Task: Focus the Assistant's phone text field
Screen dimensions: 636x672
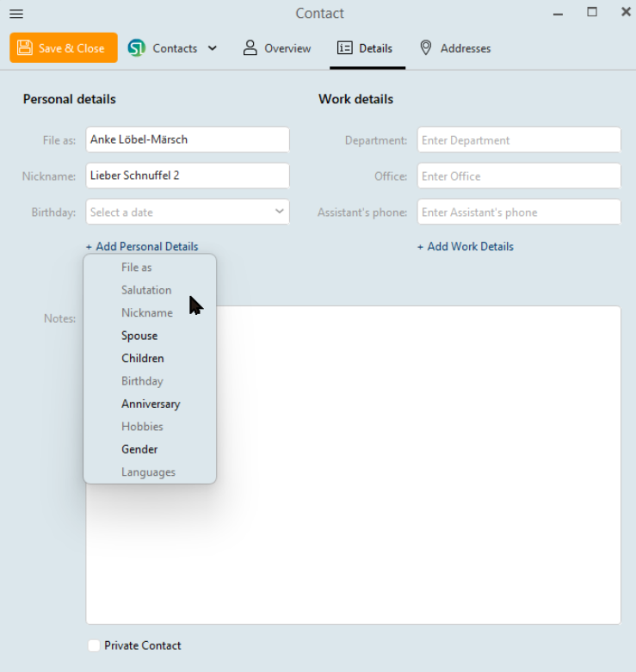Action: (518, 213)
